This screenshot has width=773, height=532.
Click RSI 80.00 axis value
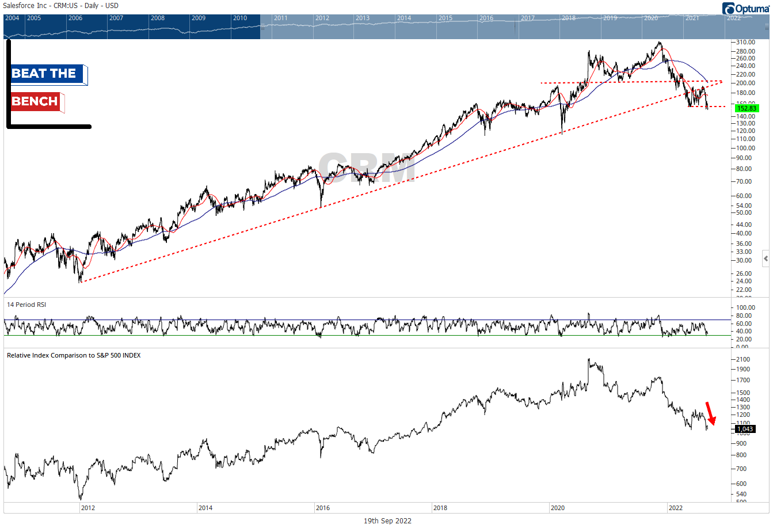tap(744, 316)
